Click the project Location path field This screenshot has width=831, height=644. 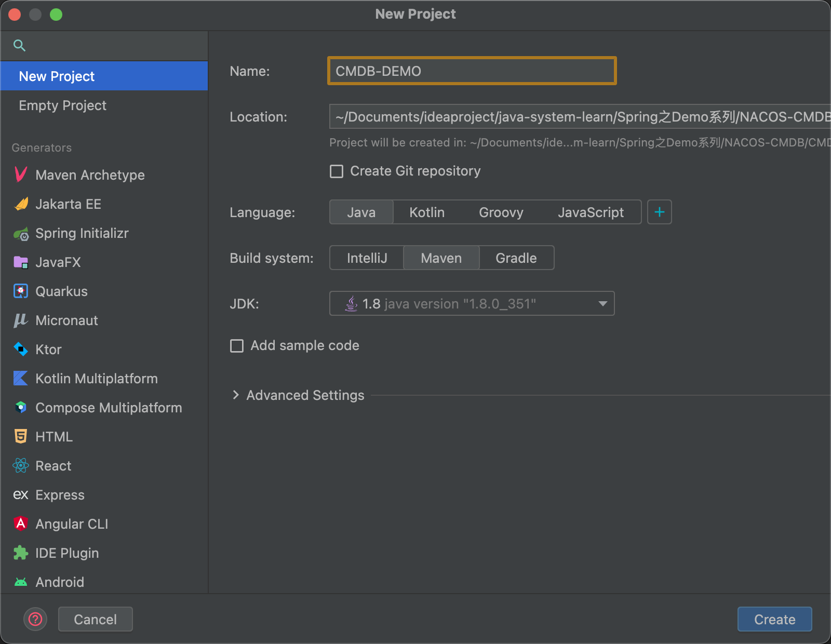point(580,116)
